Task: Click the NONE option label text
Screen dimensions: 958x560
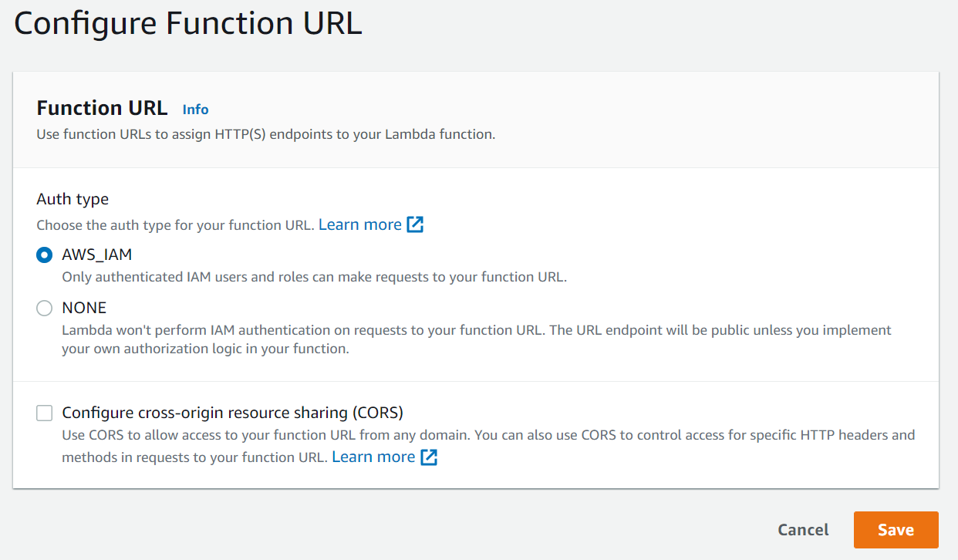Action: pyautogui.click(x=84, y=308)
